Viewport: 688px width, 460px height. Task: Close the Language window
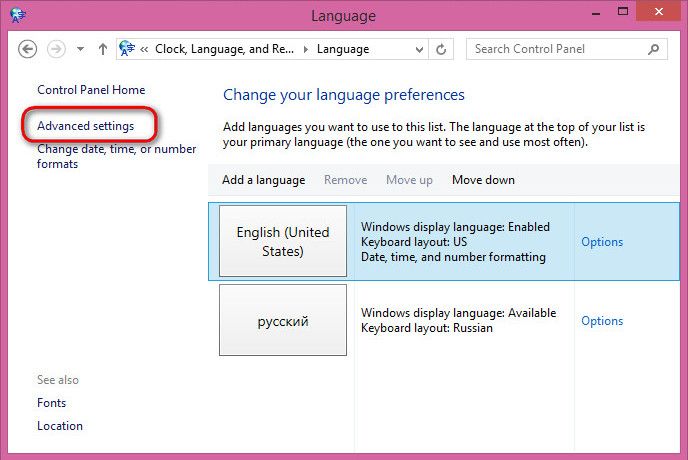(658, 11)
